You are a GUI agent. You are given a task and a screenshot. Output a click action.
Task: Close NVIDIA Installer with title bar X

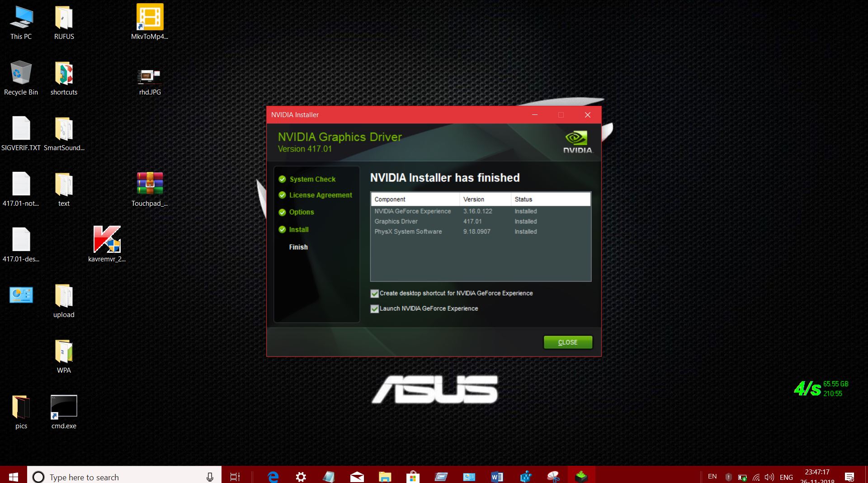click(x=588, y=115)
